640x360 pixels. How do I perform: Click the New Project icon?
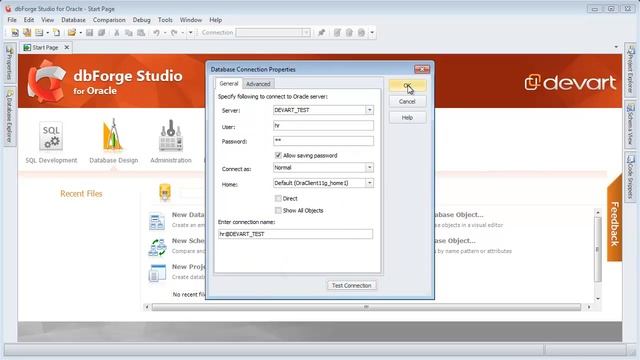tap(157, 273)
